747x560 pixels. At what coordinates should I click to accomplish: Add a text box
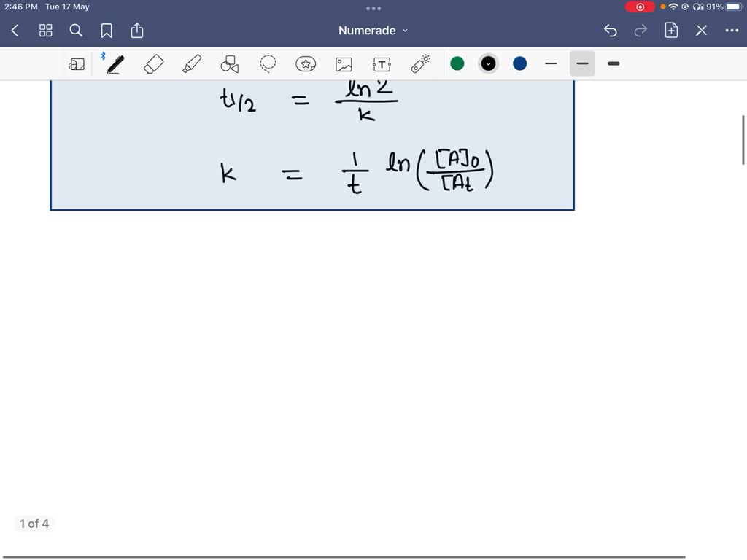[382, 64]
